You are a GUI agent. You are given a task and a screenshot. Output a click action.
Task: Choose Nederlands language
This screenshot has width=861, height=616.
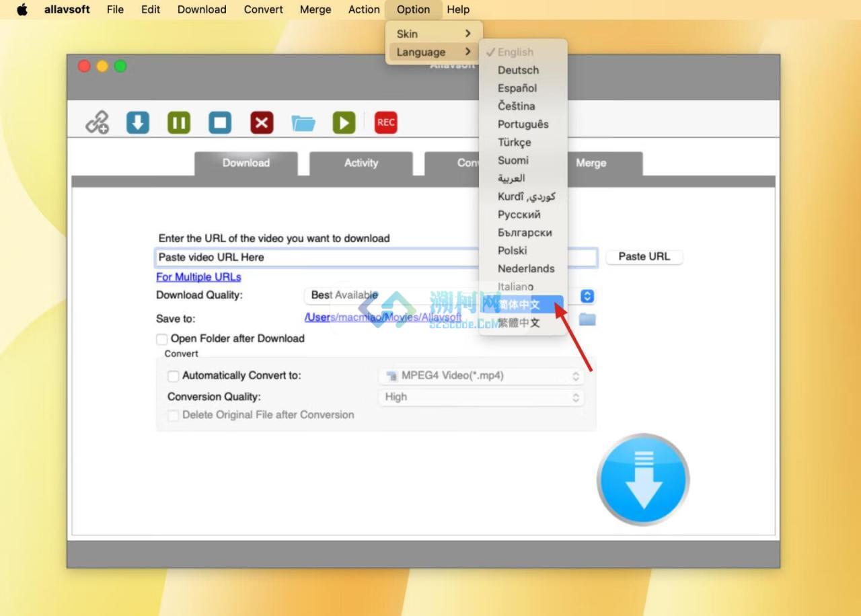click(523, 268)
